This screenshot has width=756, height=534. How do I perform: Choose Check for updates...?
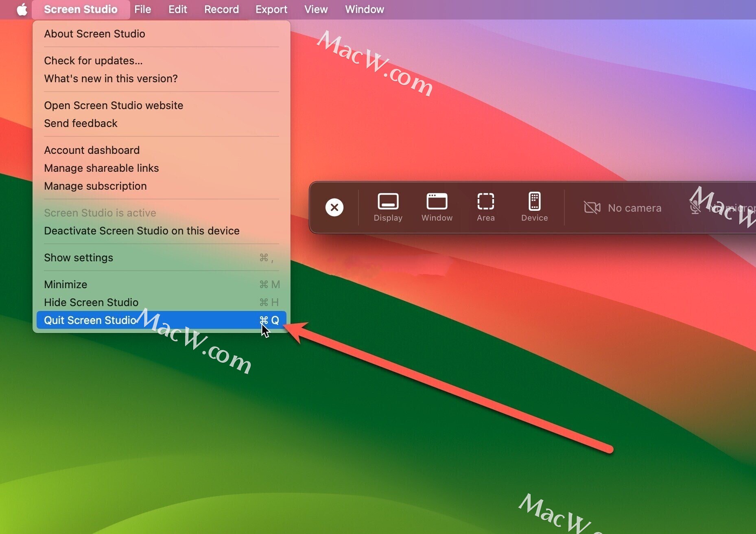pyautogui.click(x=162, y=61)
